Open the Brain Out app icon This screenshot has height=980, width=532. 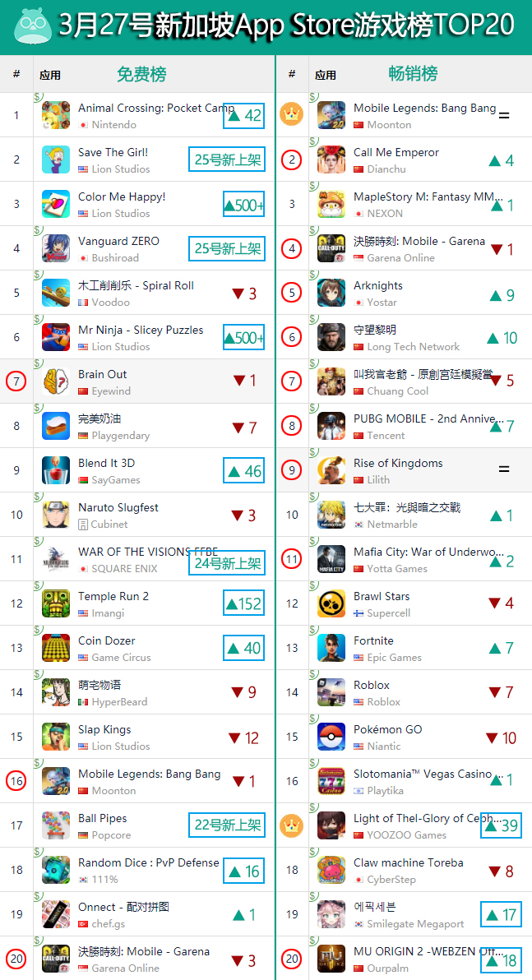[56, 381]
